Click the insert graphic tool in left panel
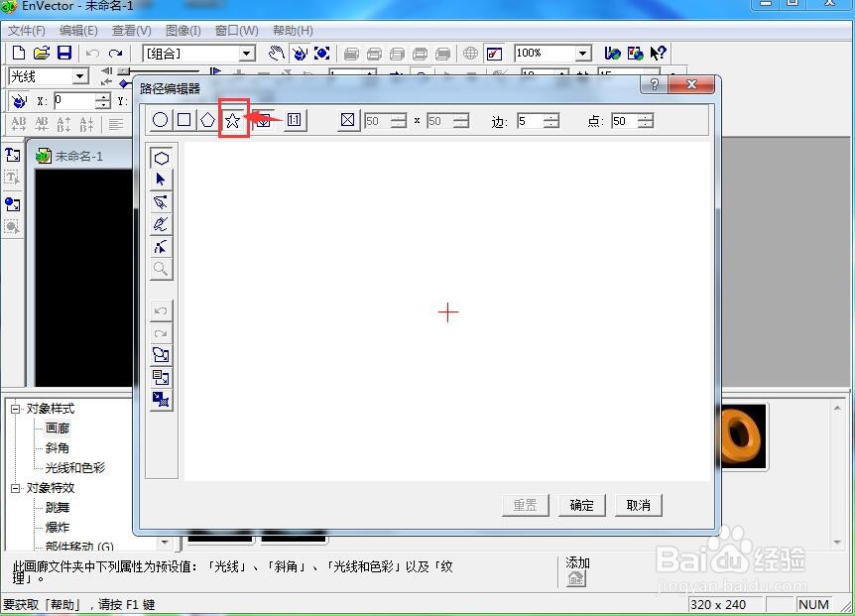Viewport: 855px width, 616px height. pos(13,204)
